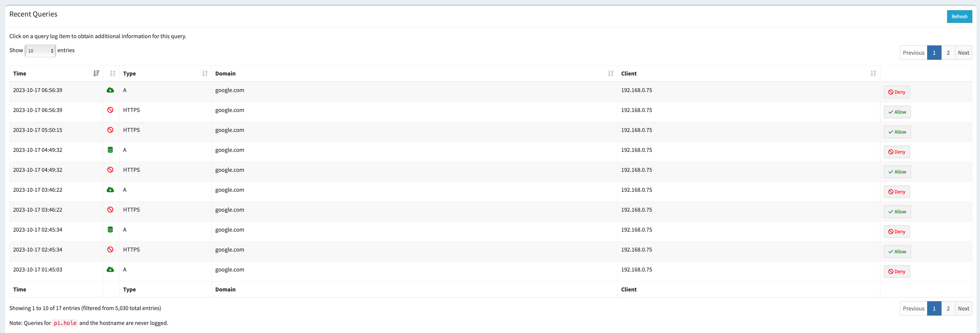Click the Time column sort icon
Image resolution: width=980 pixels, height=333 pixels.
coord(96,73)
